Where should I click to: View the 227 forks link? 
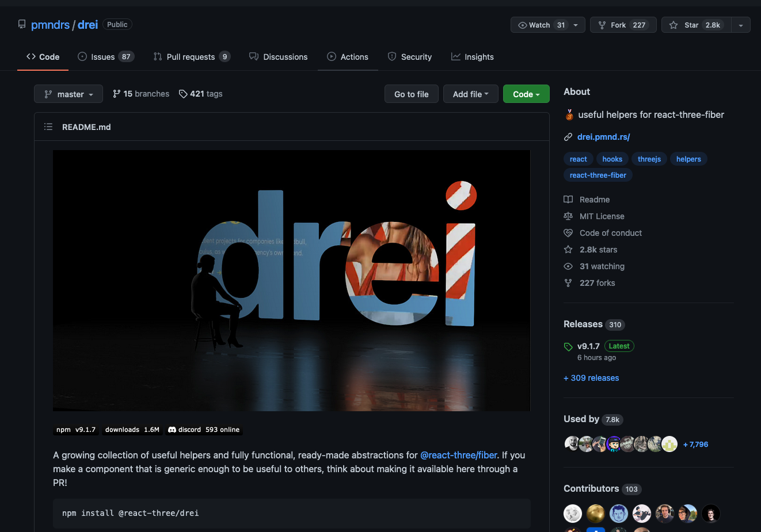coord(598,283)
